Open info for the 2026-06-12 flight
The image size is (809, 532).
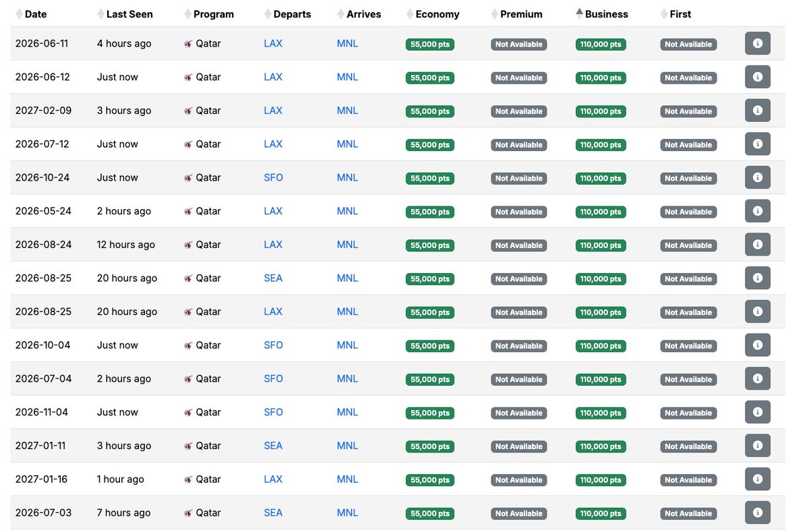(757, 77)
